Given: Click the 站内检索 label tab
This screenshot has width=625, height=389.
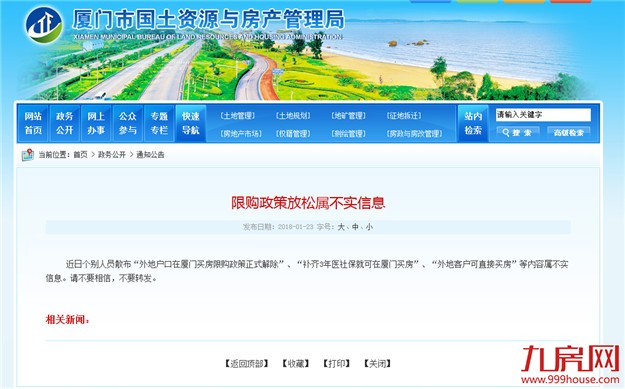Looking at the screenshot, I should (473, 123).
